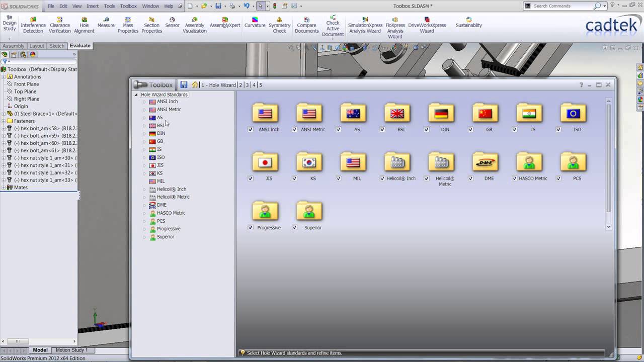Run Interference Detection

tap(33, 25)
